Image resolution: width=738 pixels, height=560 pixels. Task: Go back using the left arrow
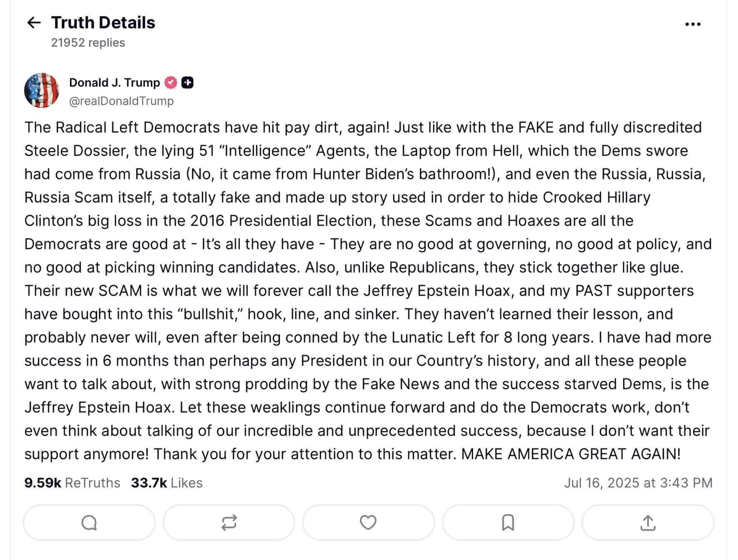pos(34,22)
